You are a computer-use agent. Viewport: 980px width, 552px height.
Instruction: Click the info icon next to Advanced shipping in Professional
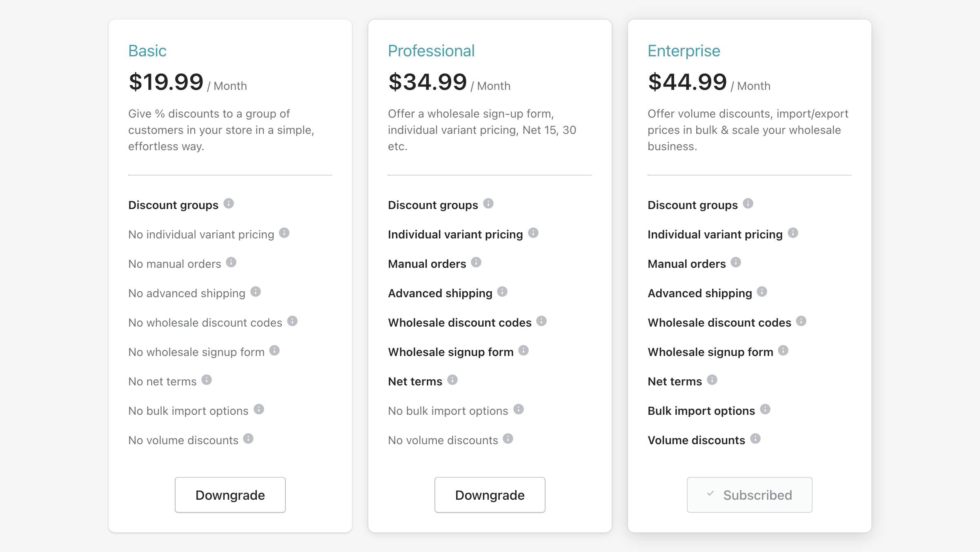coord(503,292)
